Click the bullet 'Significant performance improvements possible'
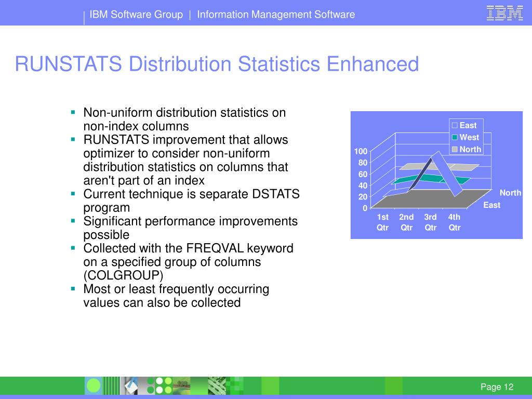This screenshot has height=399, width=532. pos(190,228)
